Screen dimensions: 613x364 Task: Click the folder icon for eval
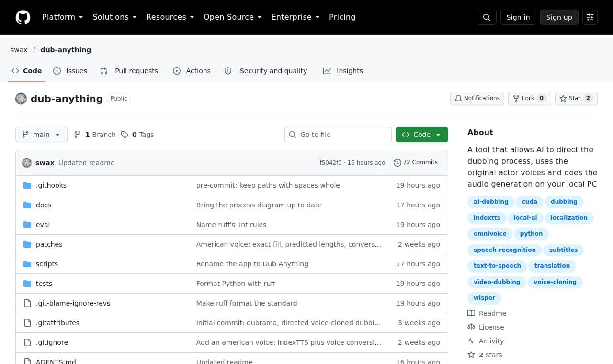tap(27, 225)
